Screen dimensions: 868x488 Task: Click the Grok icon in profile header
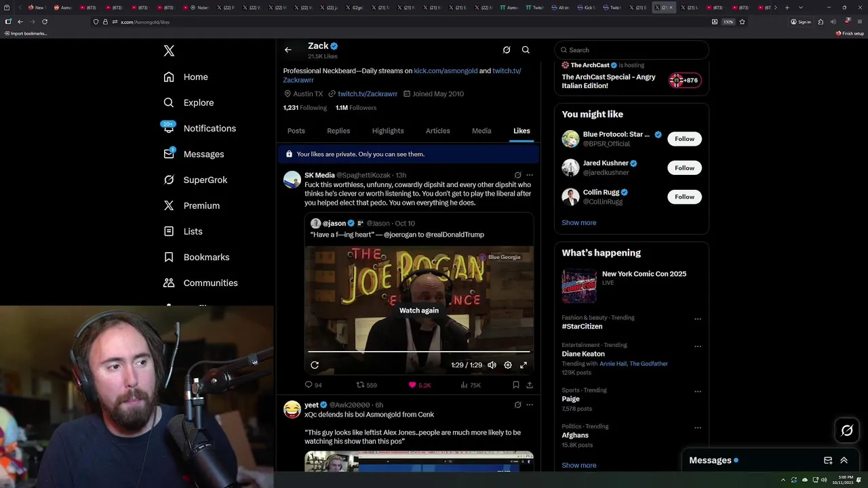(x=507, y=50)
